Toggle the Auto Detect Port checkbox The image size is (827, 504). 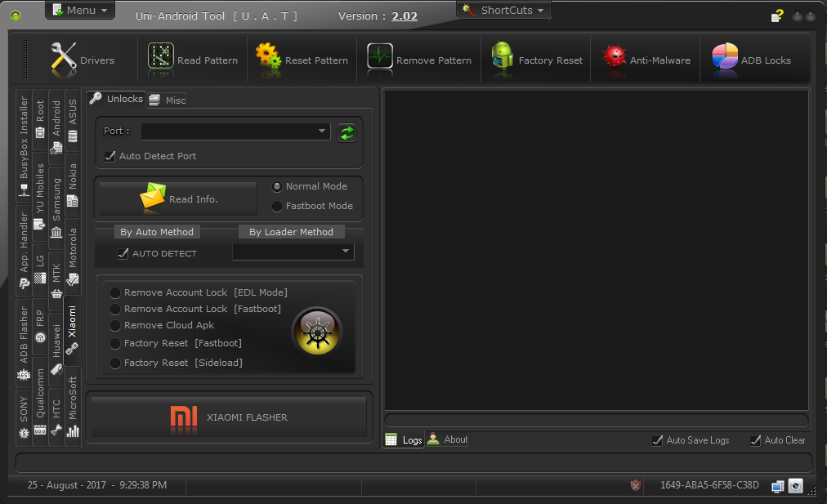pos(110,156)
